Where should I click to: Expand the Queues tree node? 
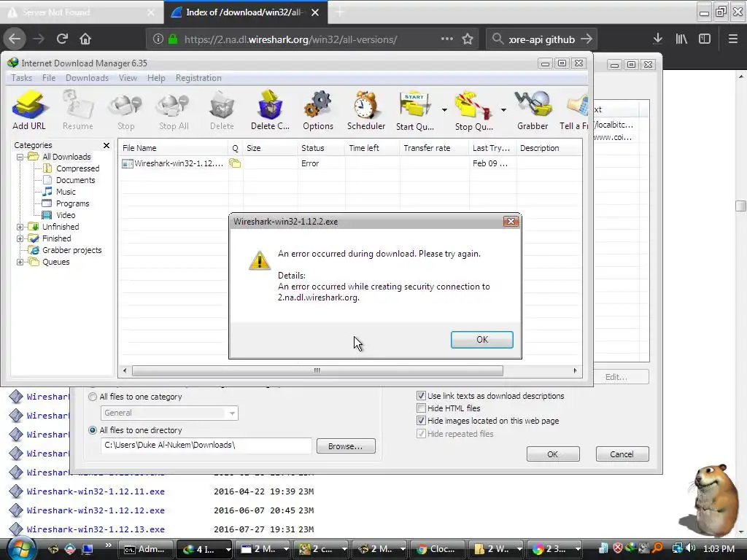click(x=20, y=262)
